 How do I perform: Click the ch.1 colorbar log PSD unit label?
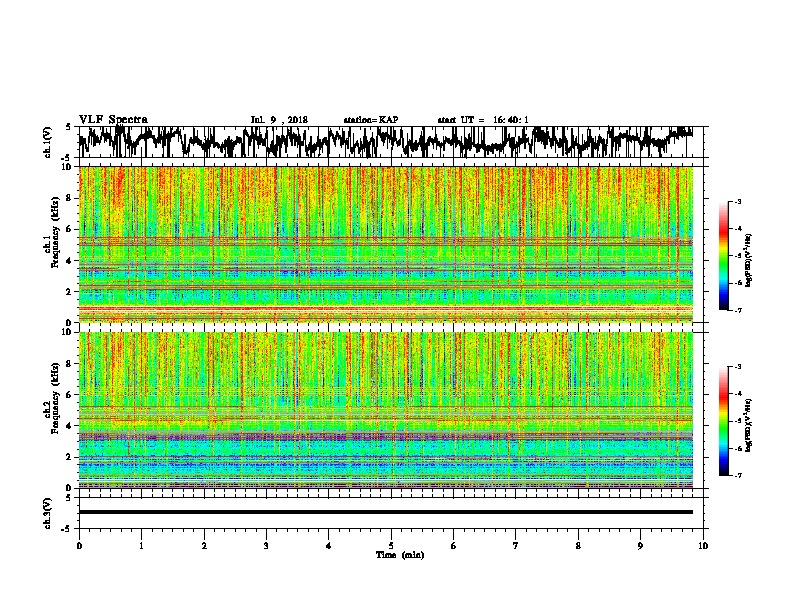749,260
